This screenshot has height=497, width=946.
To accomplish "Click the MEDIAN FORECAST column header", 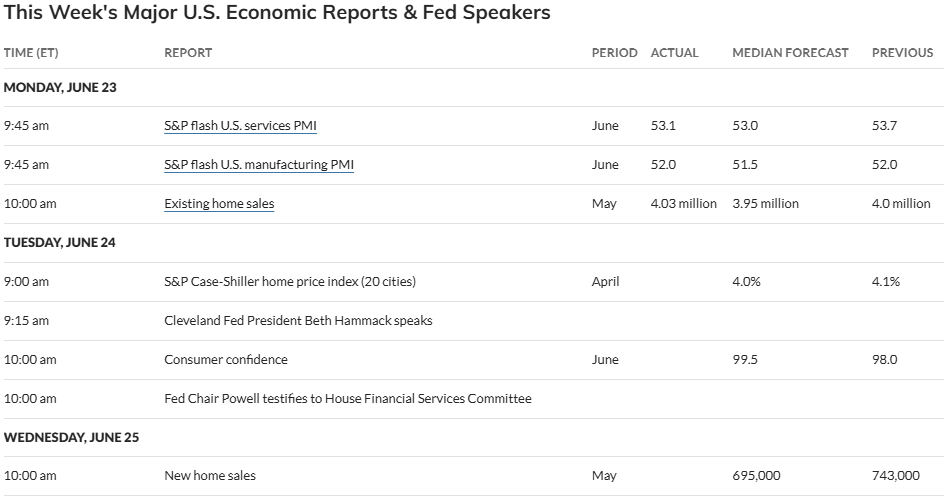I will tap(790, 53).
